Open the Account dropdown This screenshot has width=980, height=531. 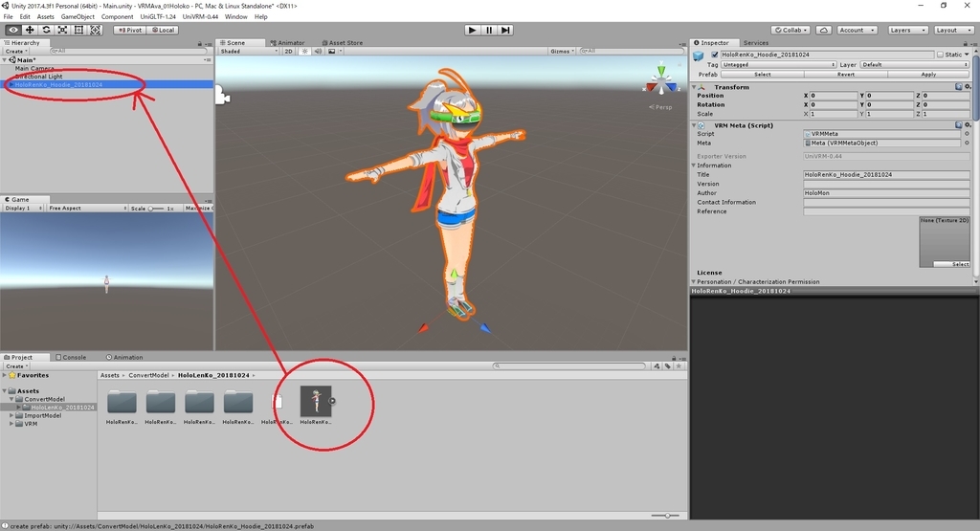coord(857,30)
